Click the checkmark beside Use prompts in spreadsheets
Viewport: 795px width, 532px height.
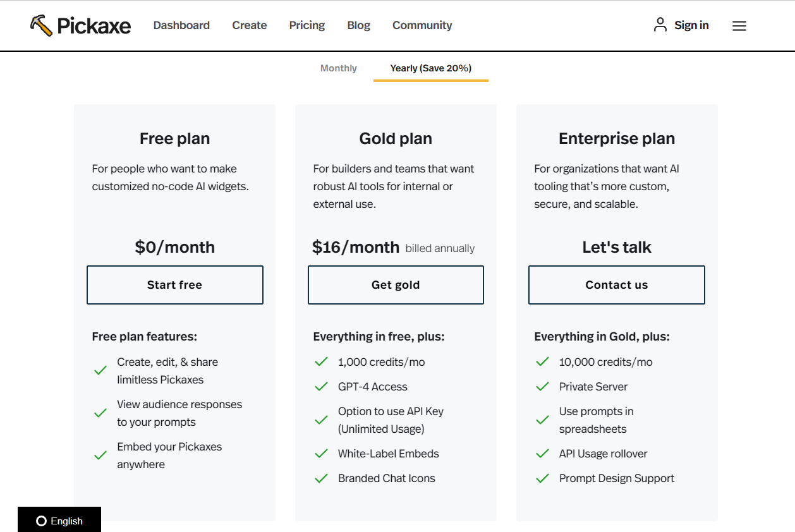tap(542, 420)
